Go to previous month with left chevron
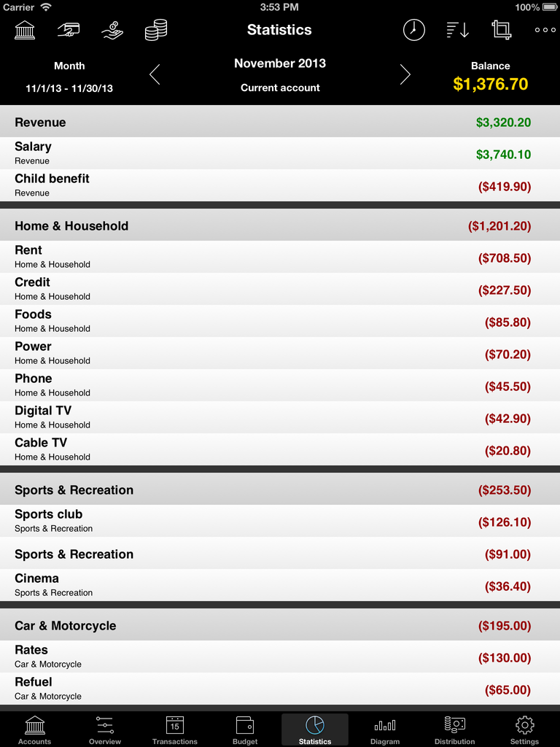 coord(155,74)
